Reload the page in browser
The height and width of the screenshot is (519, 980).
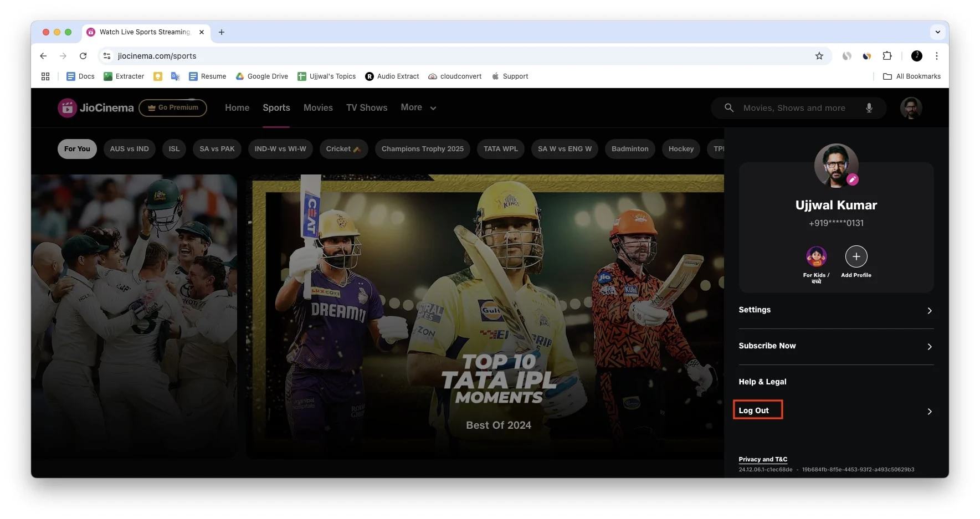(x=83, y=56)
